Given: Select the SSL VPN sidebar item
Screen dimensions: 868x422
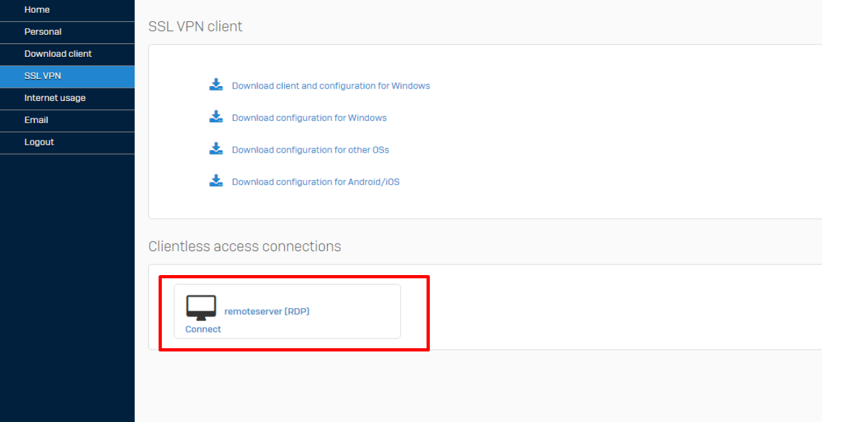Looking at the screenshot, I should click(43, 76).
